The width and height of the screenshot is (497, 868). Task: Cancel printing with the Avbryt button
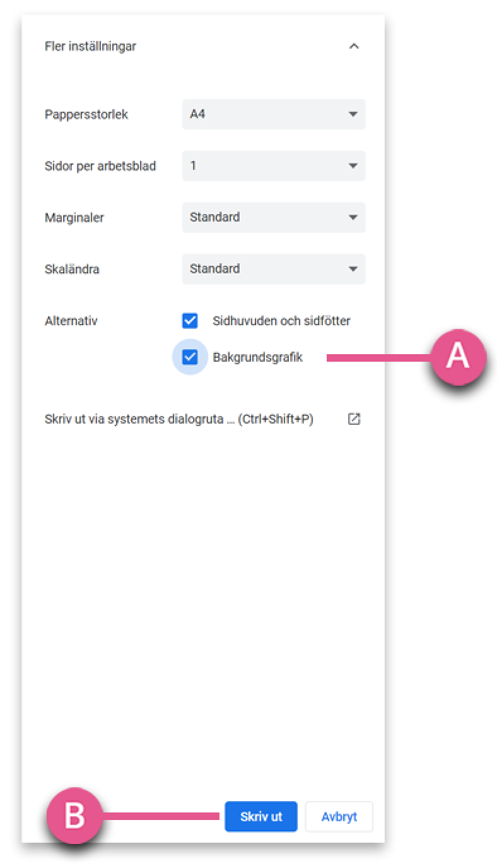(x=339, y=817)
